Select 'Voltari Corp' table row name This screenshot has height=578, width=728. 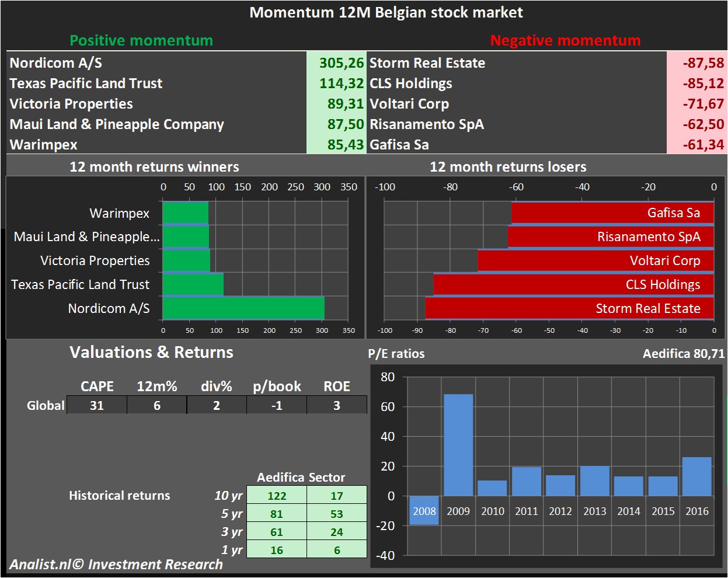(409, 104)
